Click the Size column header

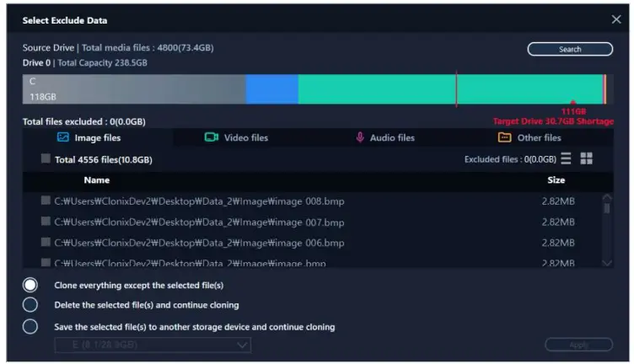click(x=556, y=180)
